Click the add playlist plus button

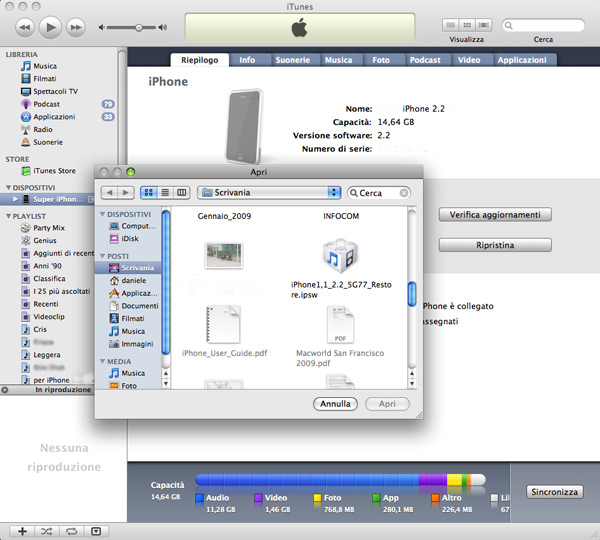tap(22, 530)
